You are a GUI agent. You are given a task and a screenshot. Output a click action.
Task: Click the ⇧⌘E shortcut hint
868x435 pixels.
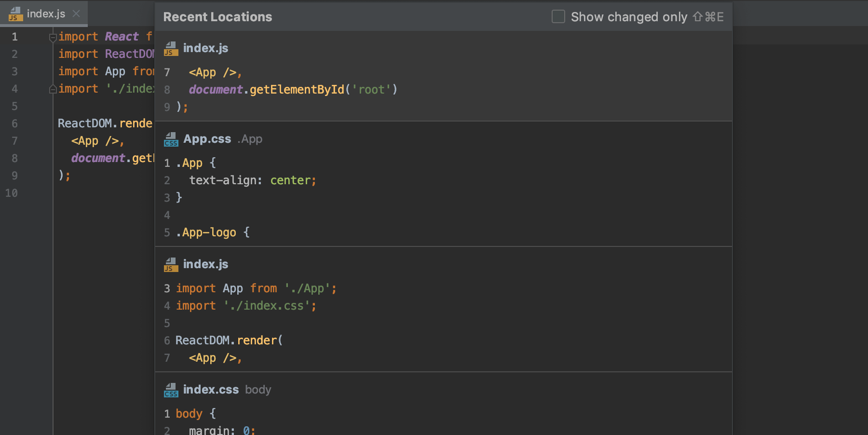pos(708,16)
